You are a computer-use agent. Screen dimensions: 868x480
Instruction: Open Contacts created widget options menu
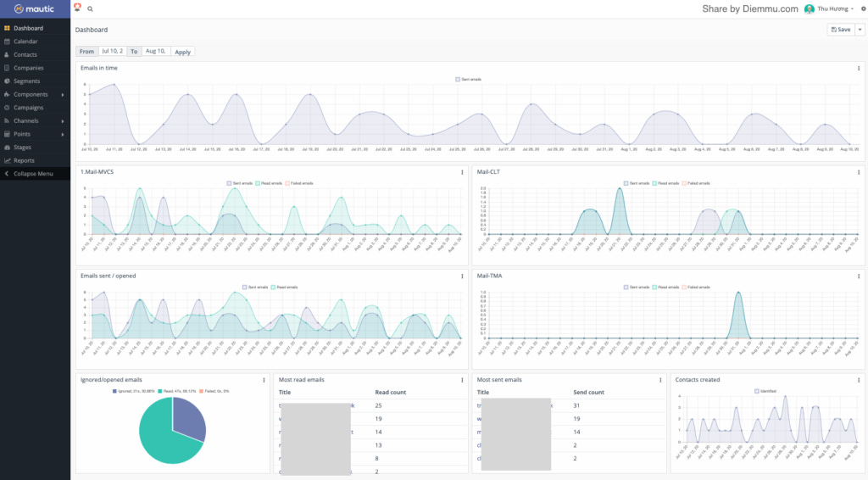[859, 380]
